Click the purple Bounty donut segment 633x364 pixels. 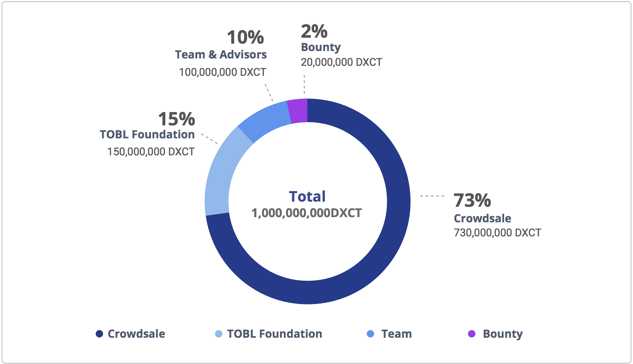(x=298, y=111)
